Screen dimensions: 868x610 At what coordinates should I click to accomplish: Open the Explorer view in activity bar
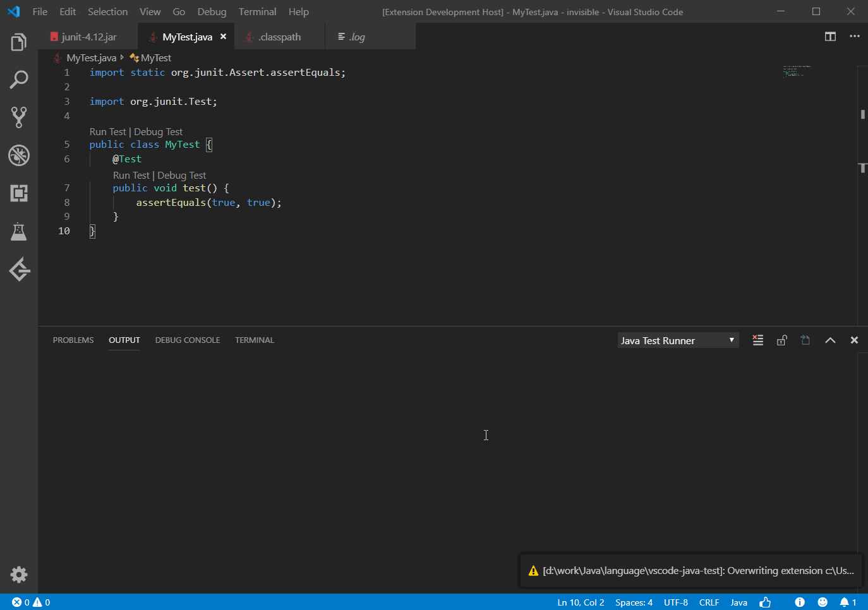(19, 42)
